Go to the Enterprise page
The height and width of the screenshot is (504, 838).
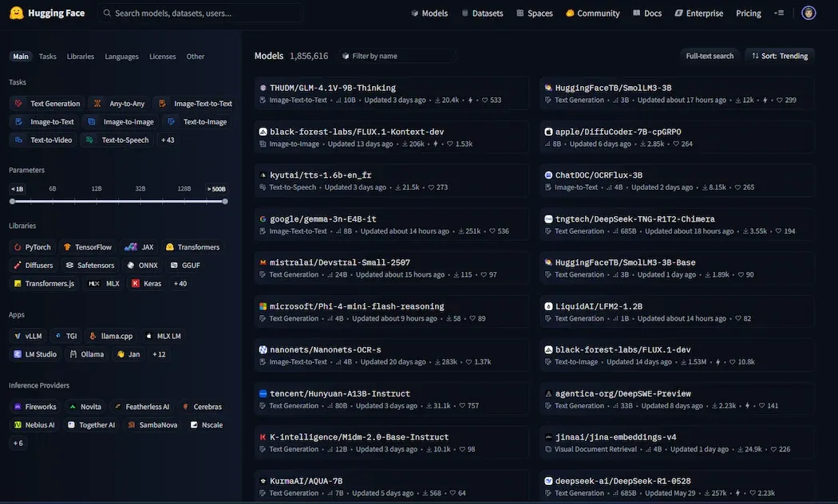coord(698,14)
